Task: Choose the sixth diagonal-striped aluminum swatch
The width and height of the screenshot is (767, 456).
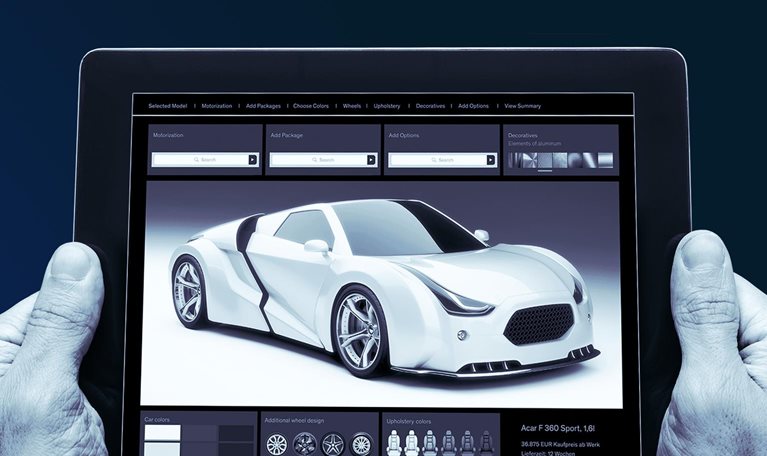Action: (x=590, y=160)
